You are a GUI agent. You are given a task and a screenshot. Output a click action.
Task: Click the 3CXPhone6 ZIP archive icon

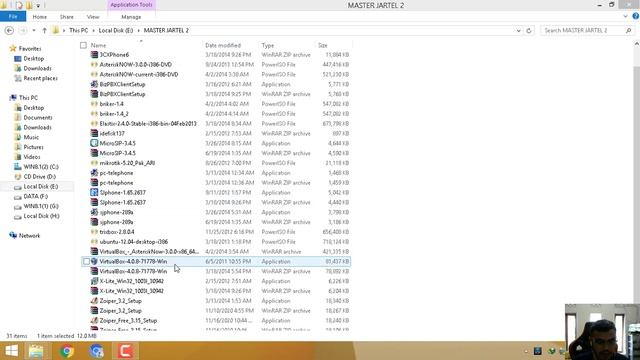click(94, 55)
